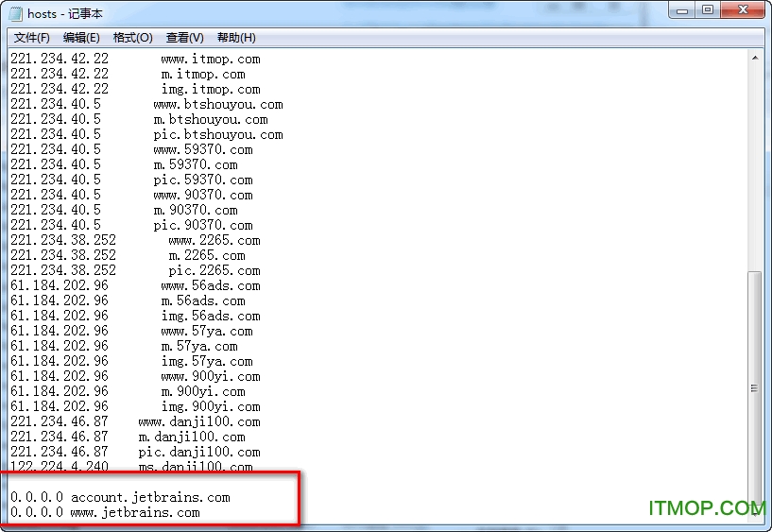
Task: Click the text img.900yi.com
Action: pos(210,406)
